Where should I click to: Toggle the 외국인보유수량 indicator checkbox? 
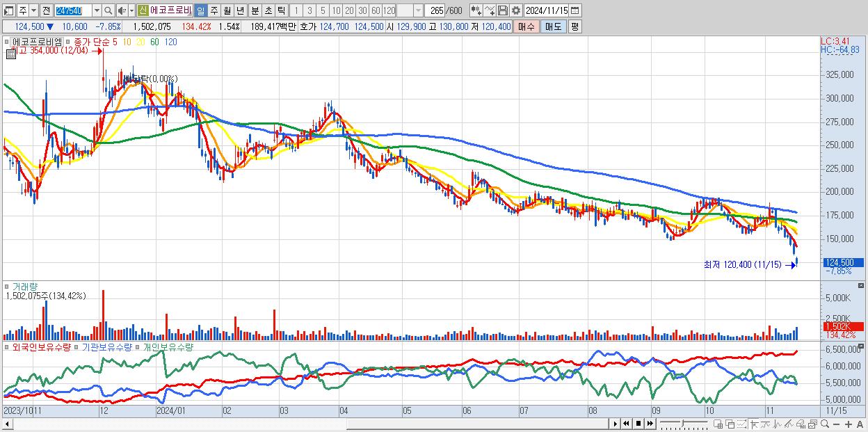coord(6,346)
